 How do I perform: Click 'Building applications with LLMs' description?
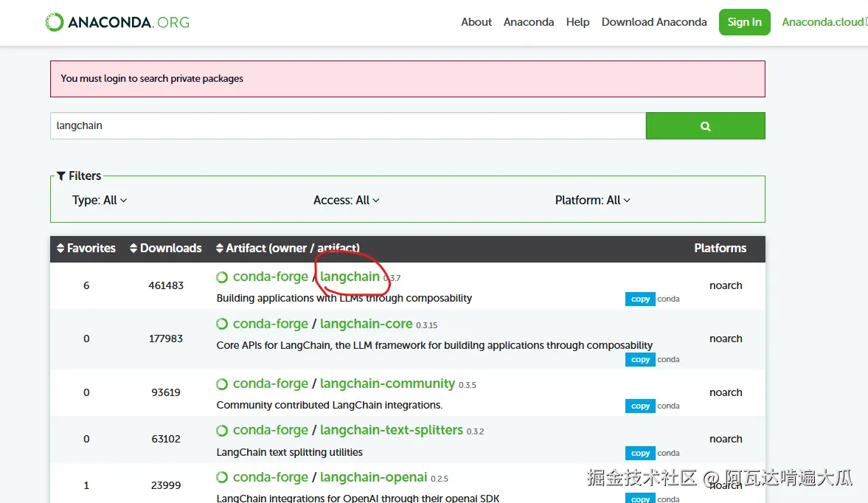344,298
